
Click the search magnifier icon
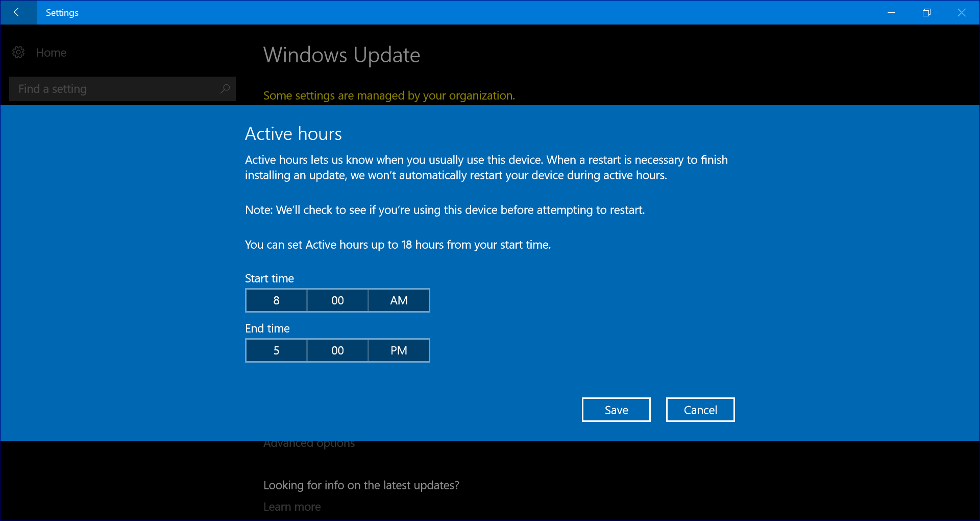225,89
